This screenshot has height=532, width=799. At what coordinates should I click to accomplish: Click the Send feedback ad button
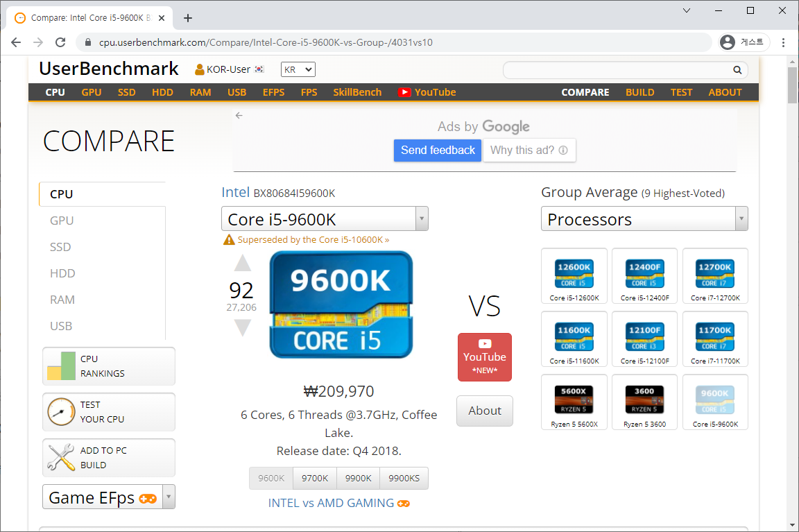coord(438,151)
